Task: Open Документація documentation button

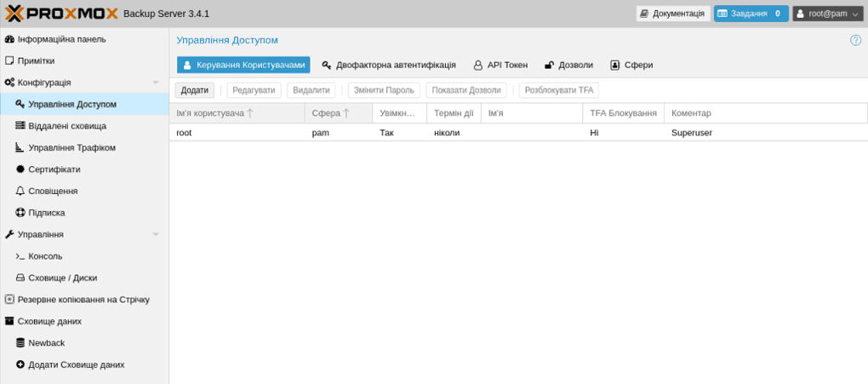Action: [672, 14]
